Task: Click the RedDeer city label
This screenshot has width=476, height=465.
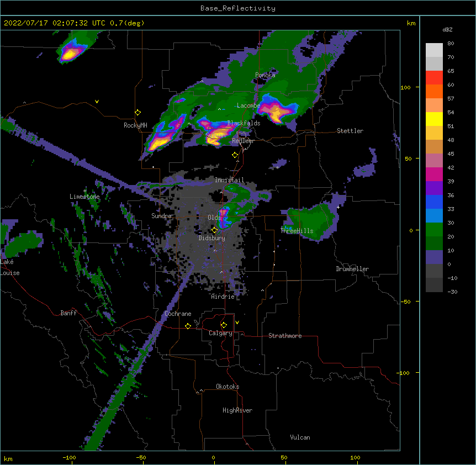Action: (243, 141)
